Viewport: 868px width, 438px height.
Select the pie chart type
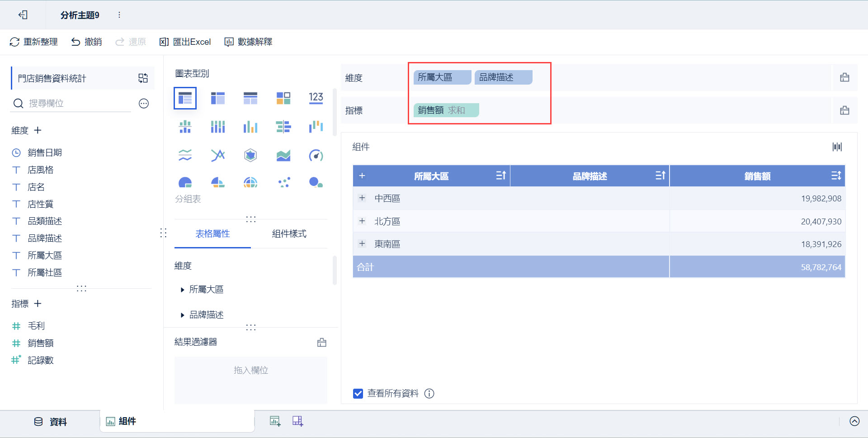point(185,182)
